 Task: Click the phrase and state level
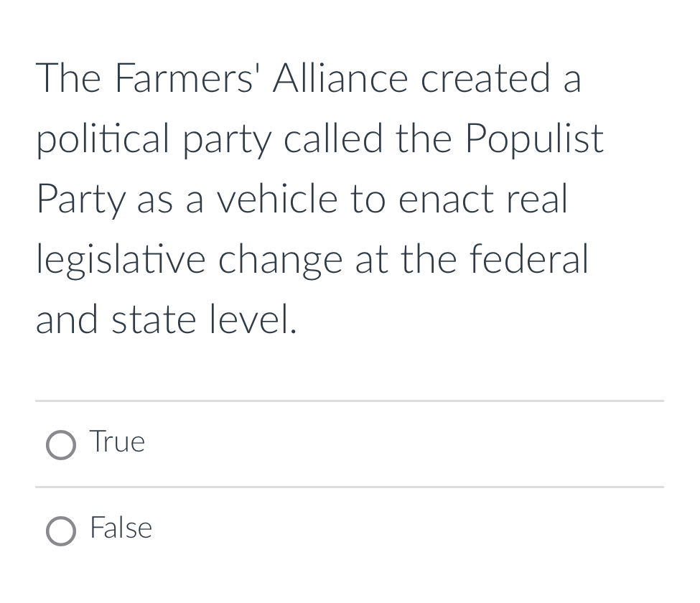coord(166,319)
